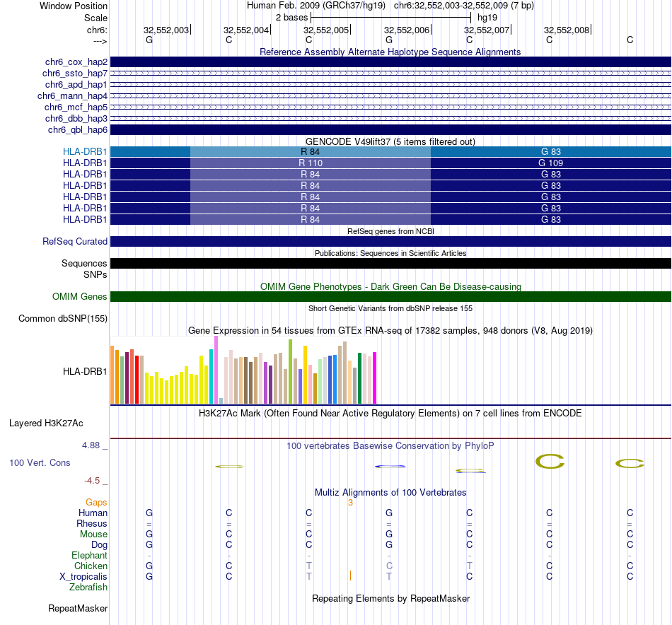The height and width of the screenshot is (625, 672).
Task: Click the black Sequences track bar
Action: click(x=390, y=264)
